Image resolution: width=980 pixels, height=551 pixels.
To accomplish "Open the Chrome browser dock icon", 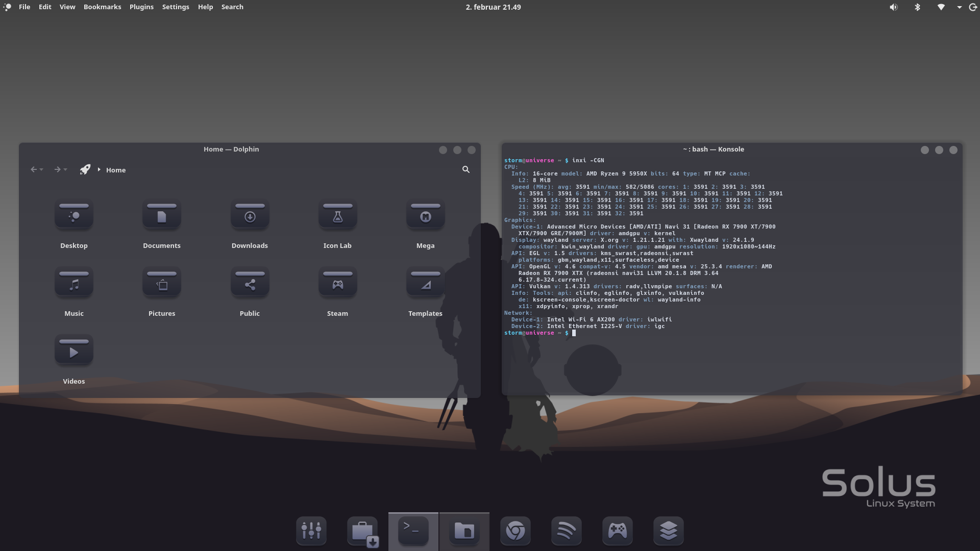I will click(x=515, y=531).
